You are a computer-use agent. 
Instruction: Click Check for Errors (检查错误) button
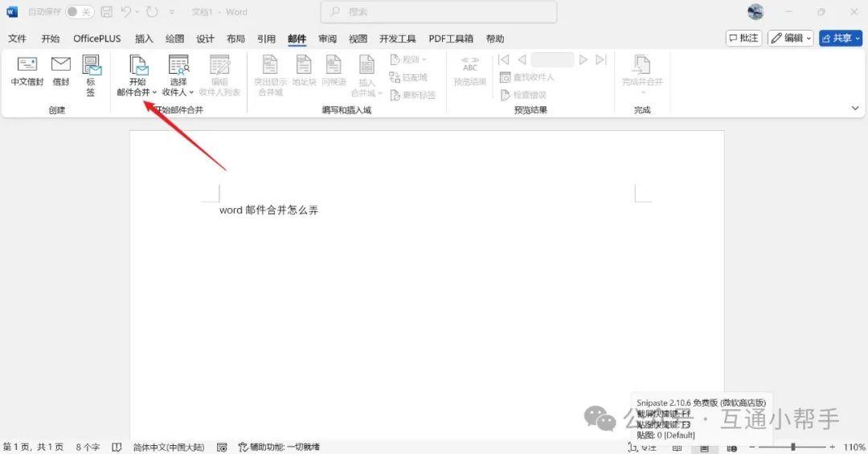tap(523, 95)
